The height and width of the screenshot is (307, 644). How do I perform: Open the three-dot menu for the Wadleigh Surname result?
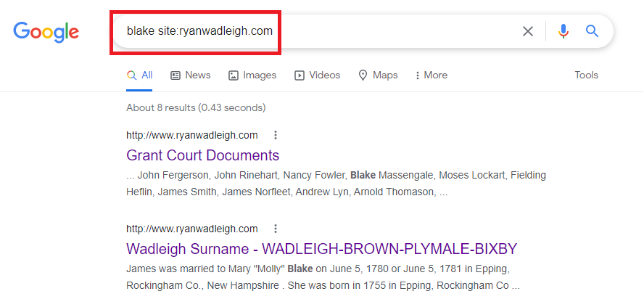point(276,229)
